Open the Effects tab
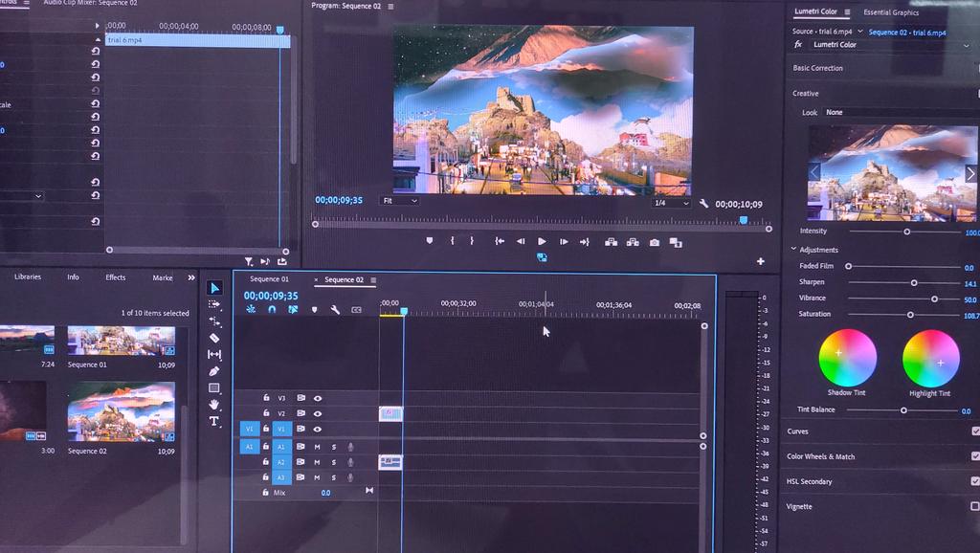Image resolution: width=980 pixels, height=553 pixels. tap(116, 277)
